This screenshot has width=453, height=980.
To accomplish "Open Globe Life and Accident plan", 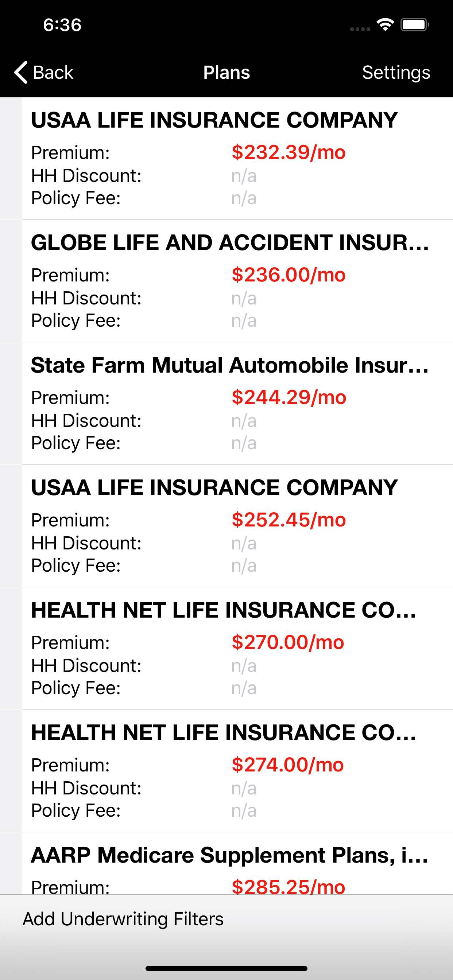I will [237, 281].
